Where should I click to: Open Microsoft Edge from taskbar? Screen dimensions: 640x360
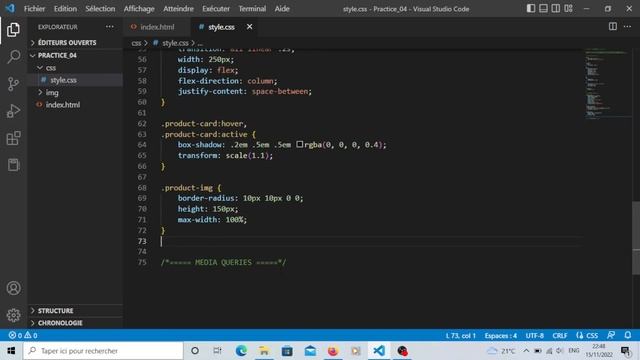point(241,351)
